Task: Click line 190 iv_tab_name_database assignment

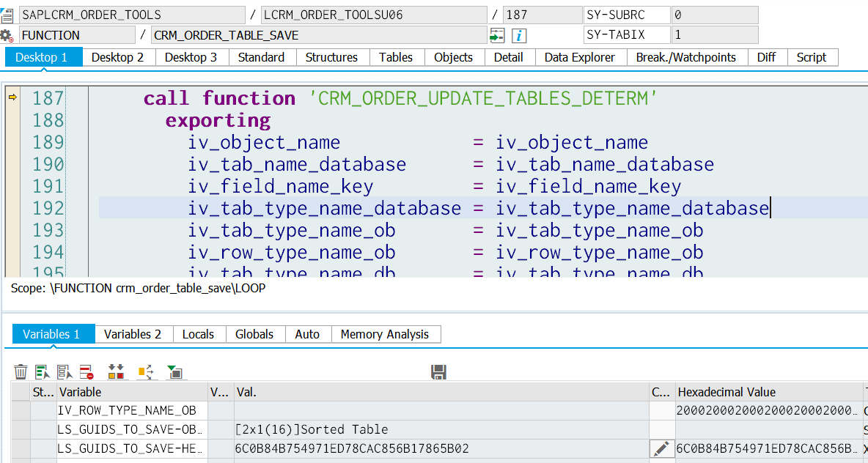Action: [x=451, y=164]
